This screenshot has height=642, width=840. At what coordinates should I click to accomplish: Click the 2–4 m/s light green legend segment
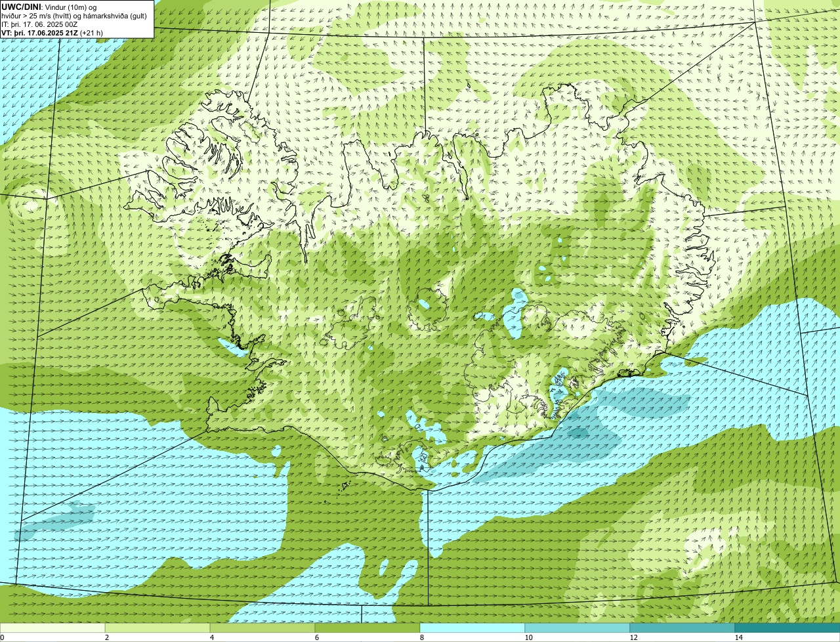click(x=157, y=628)
